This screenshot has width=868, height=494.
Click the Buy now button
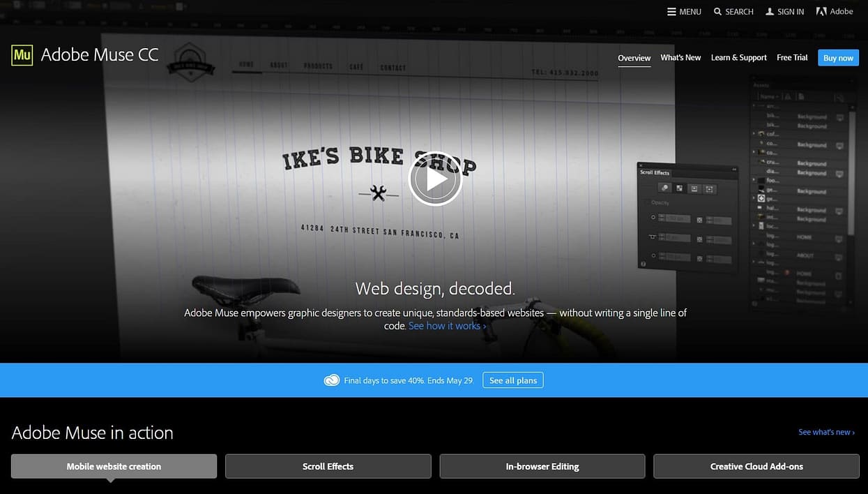838,58
